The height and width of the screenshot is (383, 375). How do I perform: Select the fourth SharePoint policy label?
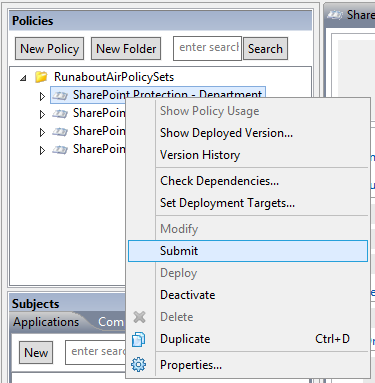pos(99,149)
